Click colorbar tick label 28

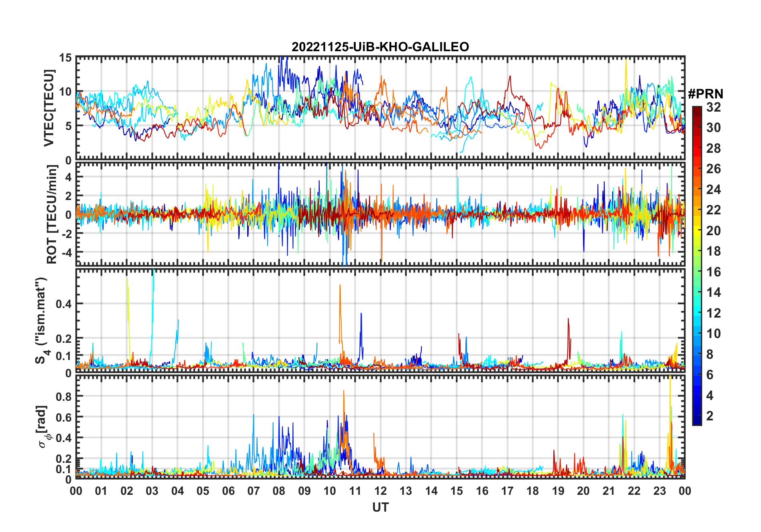coord(713,148)
